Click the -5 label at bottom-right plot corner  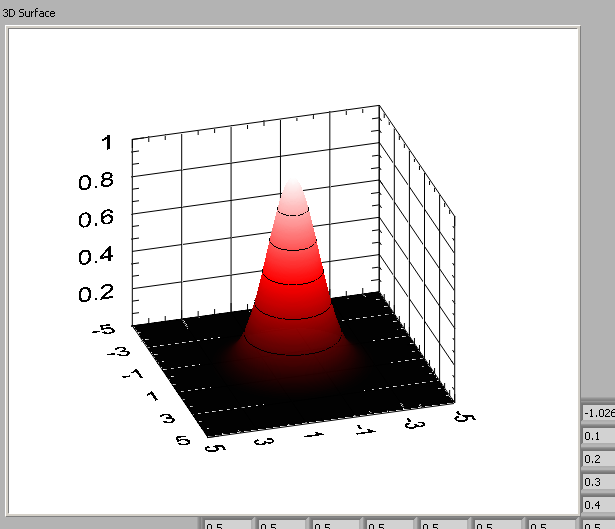[x=461, y=416]
